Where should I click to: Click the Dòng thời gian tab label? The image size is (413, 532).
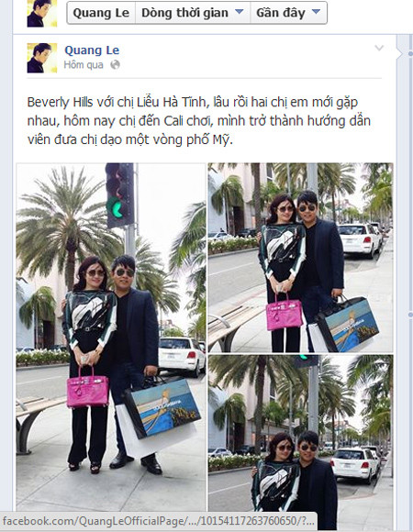click(184, 13)
